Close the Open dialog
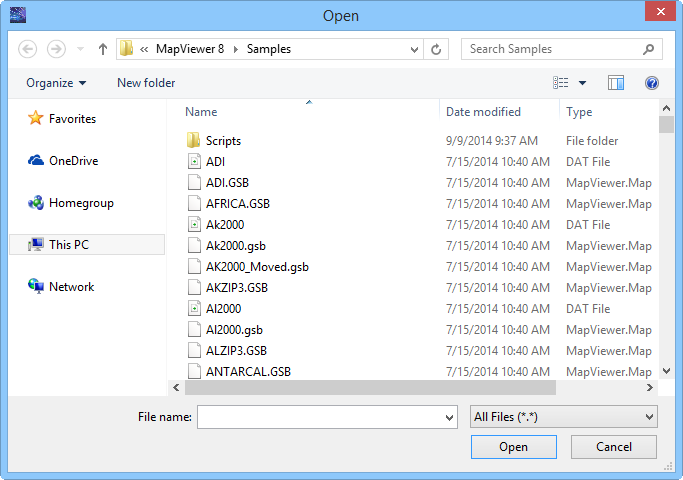 coord(660,11)
